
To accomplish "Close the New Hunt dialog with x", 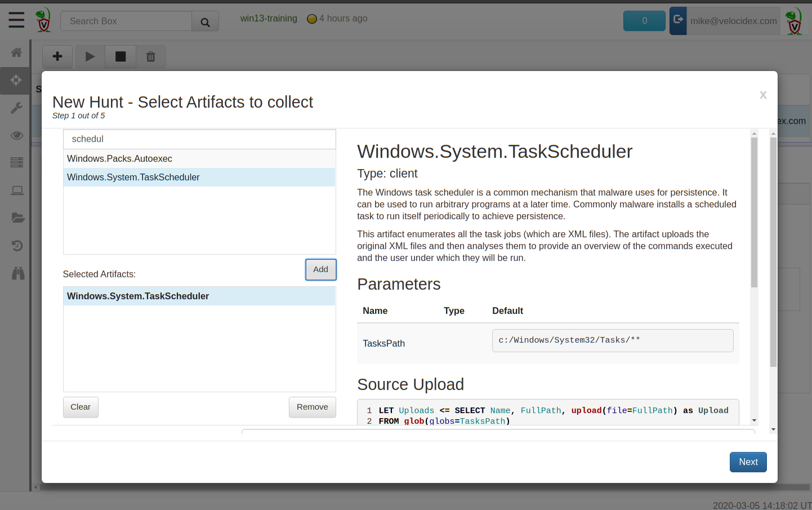I will click(x=763, y=95).
